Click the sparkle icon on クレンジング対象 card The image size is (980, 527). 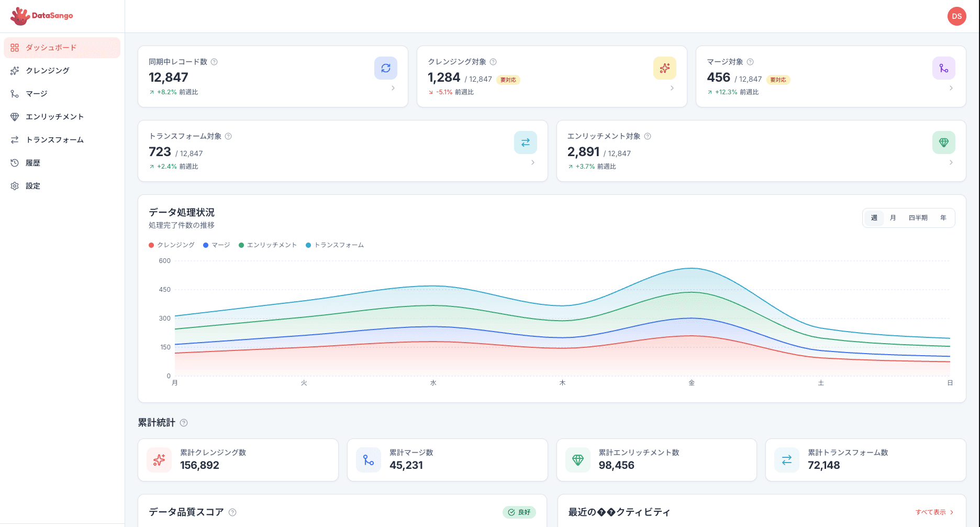665,68
